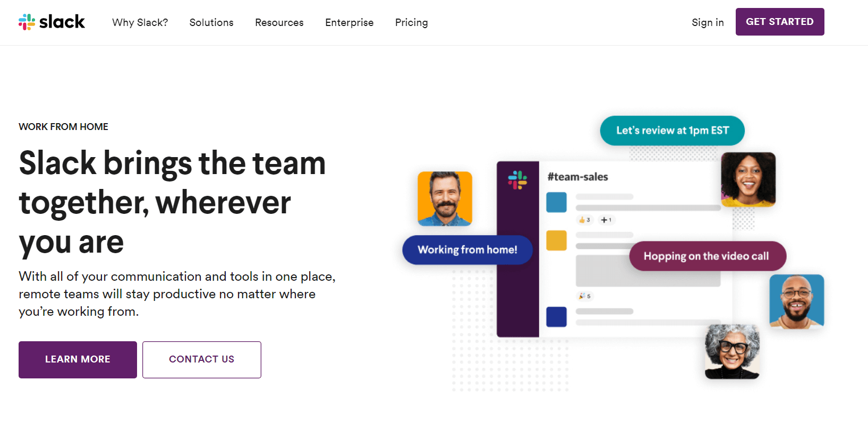Click the #team-sales channel title
The width and height of the screenshot is (868, 432).
point(578,177)
